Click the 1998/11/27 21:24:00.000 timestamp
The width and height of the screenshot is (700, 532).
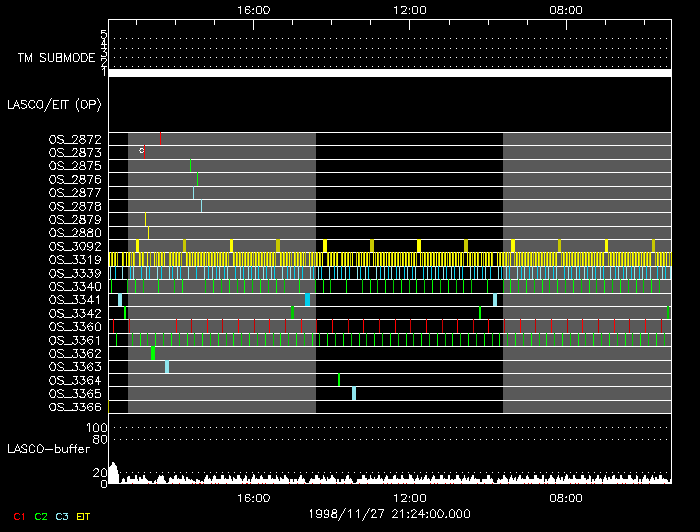point(390,513)
